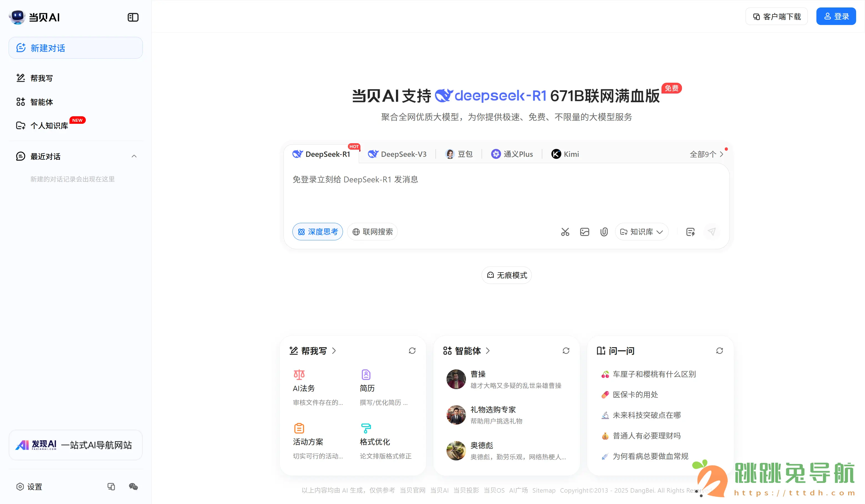Viewport: 865px width, 504px height.
Task: Open the AI广场 footer link
Action: pyautogui.click(x=518, y=490)
